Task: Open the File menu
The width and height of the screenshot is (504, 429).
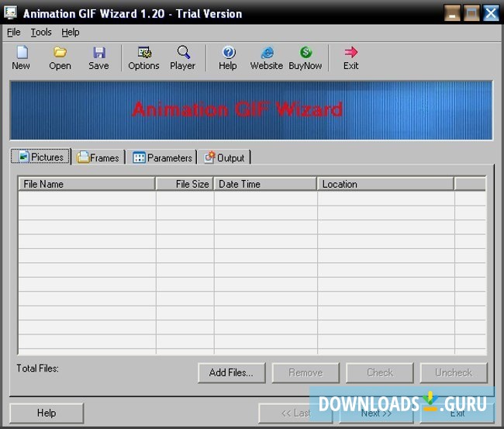Action: coord(13,32)
